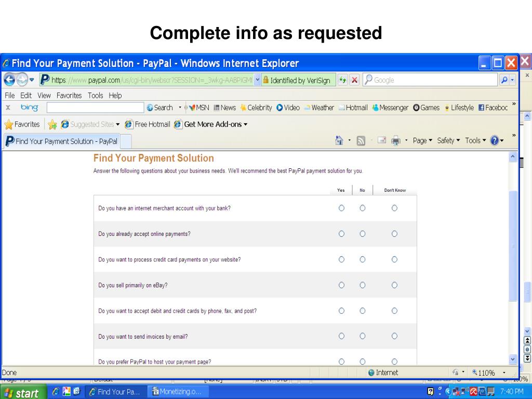Select No for internet merchant account question
The height and width of the screenshot is (399, 532).
(362, 208)
